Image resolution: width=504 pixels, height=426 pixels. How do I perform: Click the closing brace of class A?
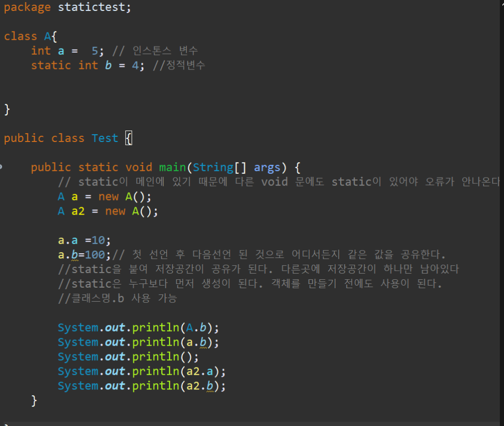click(7, 109)
